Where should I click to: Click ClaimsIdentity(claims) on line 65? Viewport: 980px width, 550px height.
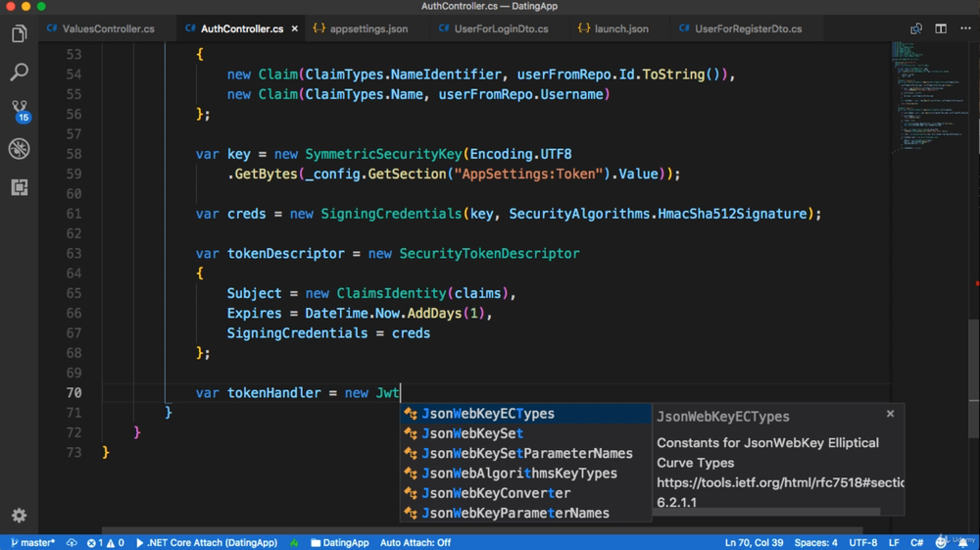[x=423, y=294]
